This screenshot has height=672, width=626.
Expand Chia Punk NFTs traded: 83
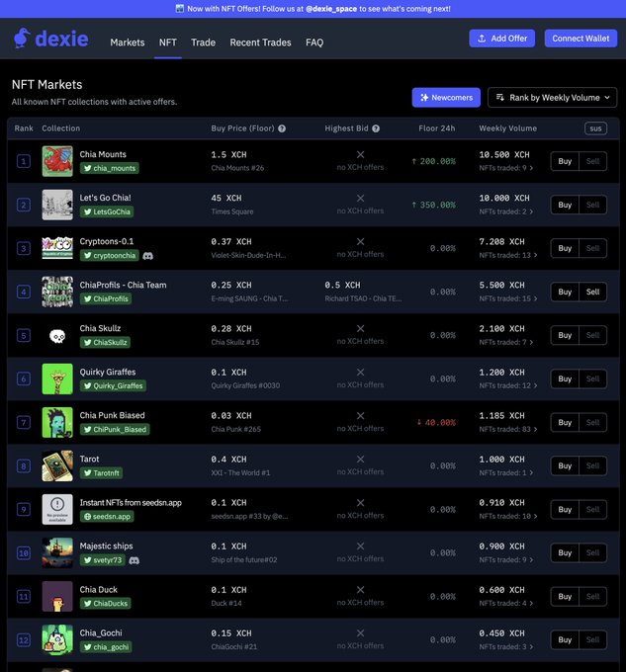(508, 429)
